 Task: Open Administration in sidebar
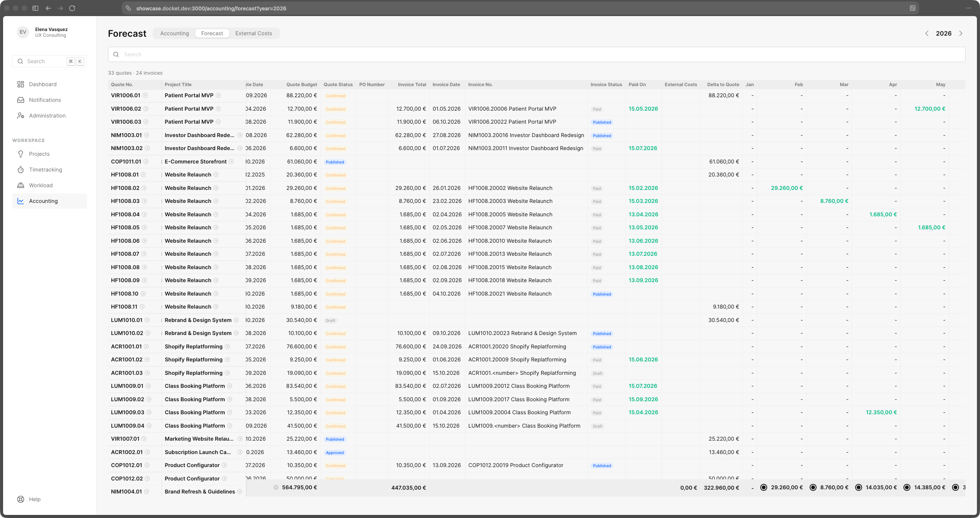(x=49, y=116)
